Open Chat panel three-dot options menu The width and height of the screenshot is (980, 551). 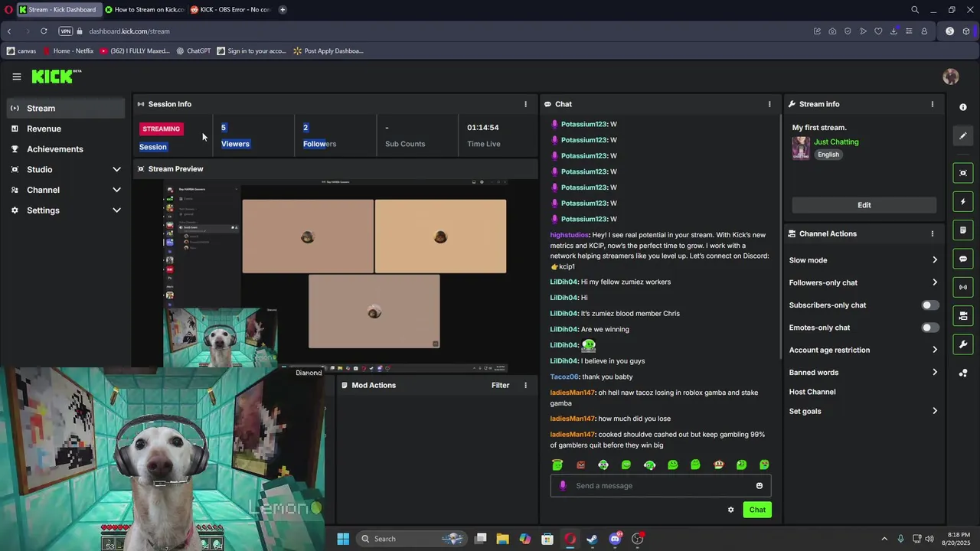769,104
